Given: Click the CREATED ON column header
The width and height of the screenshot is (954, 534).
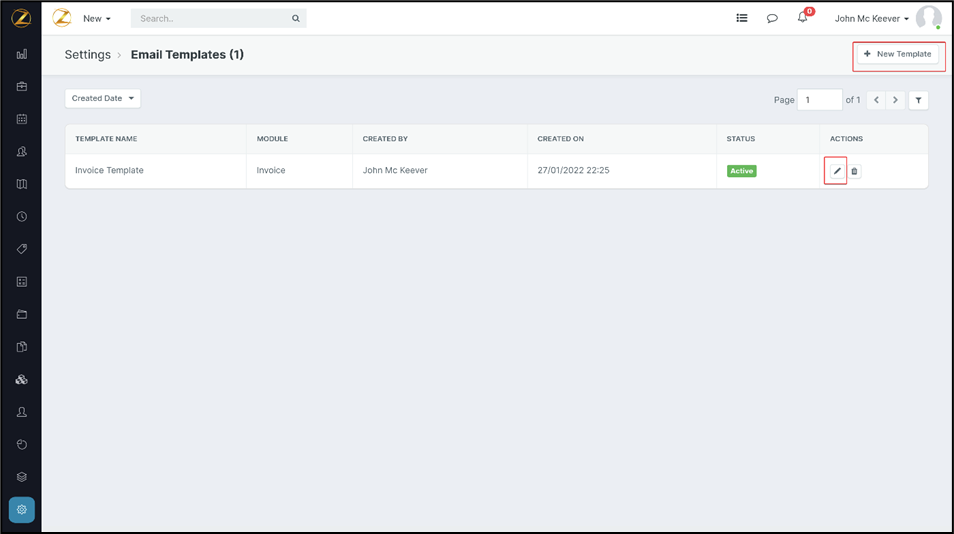Looking at the screenshot, I should (x=560, y=139).
